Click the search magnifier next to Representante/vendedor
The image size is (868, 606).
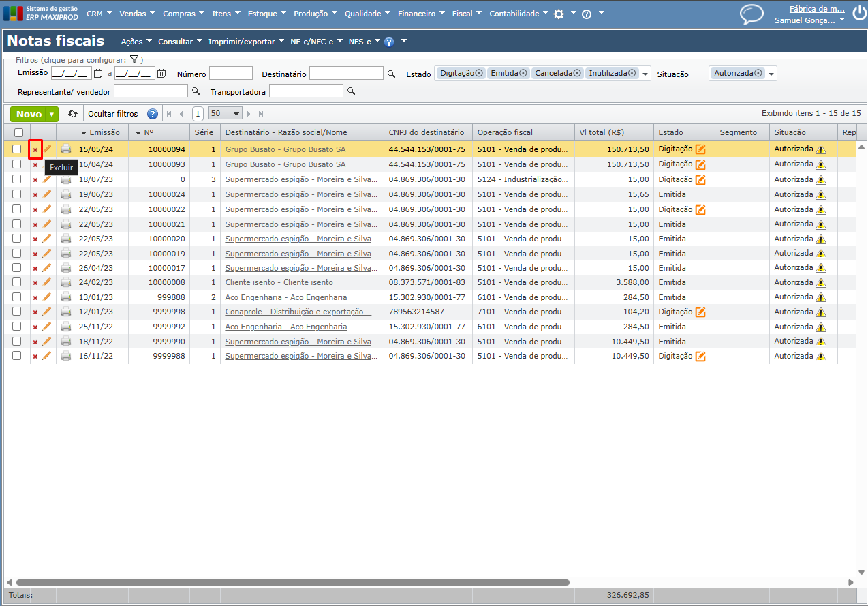click(196, 91)
